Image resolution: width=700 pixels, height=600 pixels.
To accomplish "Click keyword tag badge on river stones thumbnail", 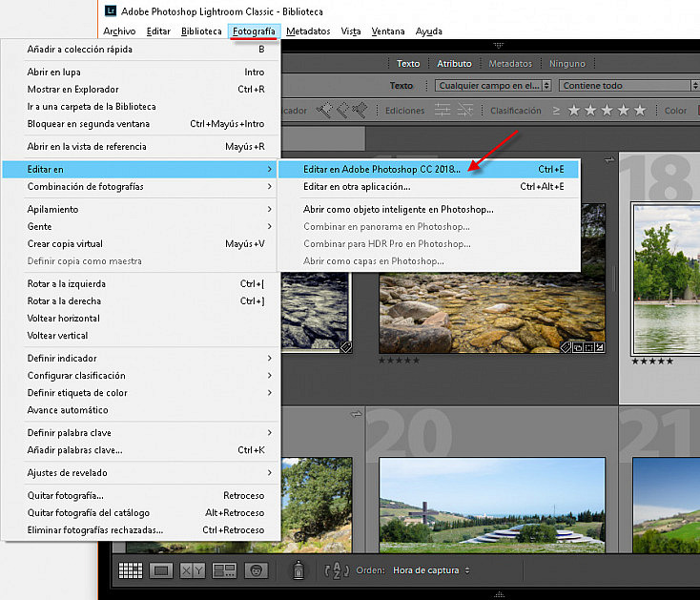I will (x=566, y=347).
